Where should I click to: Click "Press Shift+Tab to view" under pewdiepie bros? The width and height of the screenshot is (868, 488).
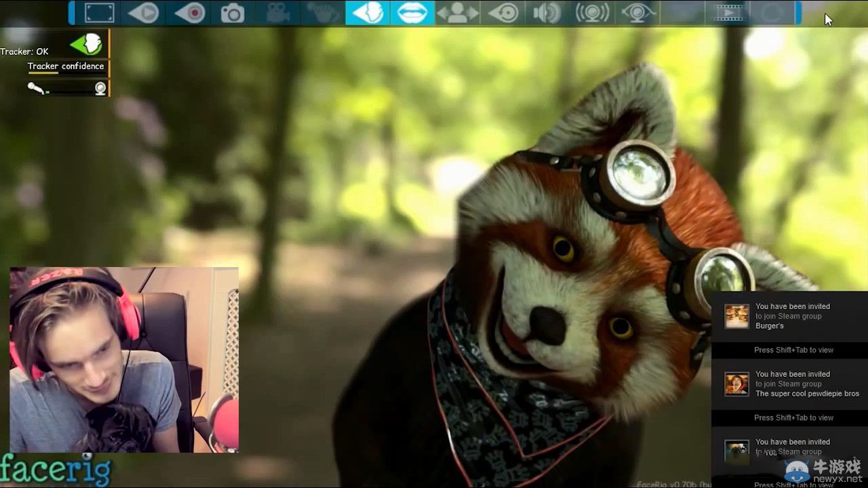(793, 418)
